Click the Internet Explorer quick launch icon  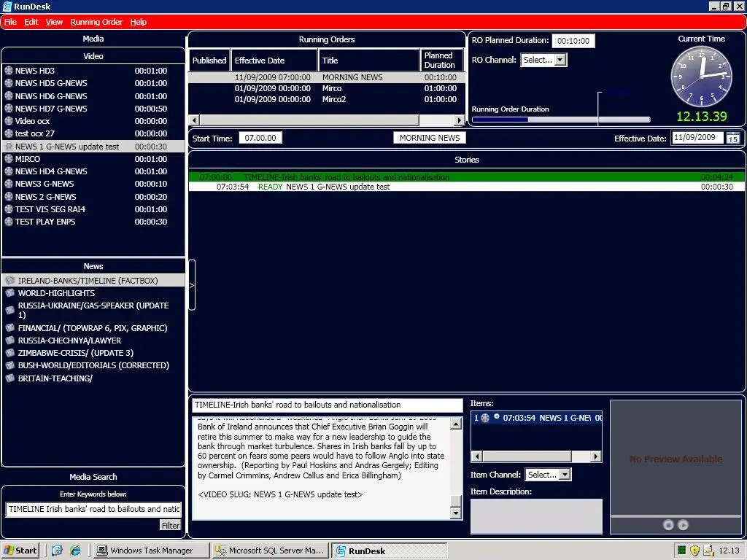coord(74,551)
